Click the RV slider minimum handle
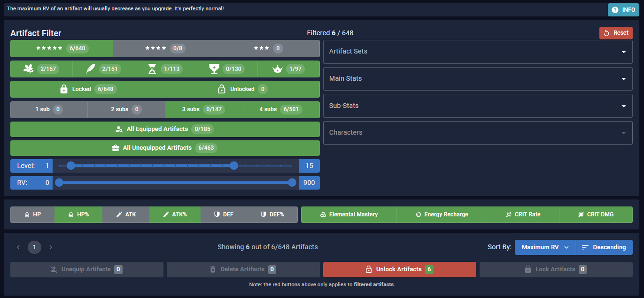 [x=59, y=183]
